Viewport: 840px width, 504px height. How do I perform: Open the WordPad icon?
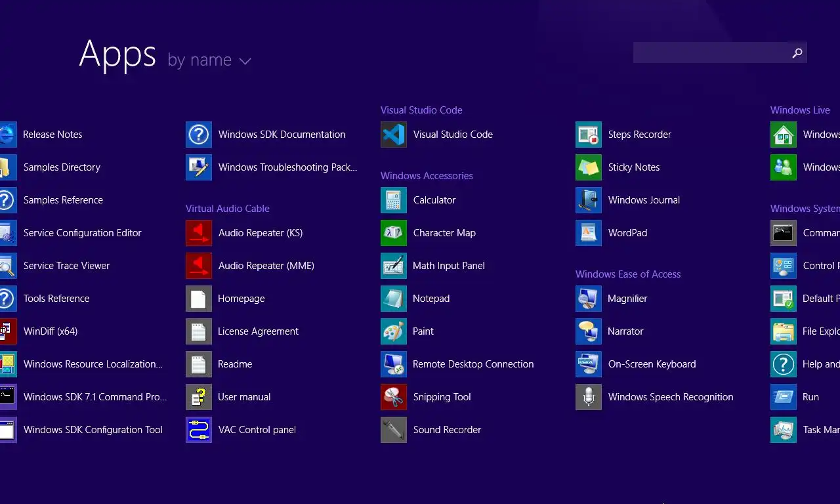(589, 233)
